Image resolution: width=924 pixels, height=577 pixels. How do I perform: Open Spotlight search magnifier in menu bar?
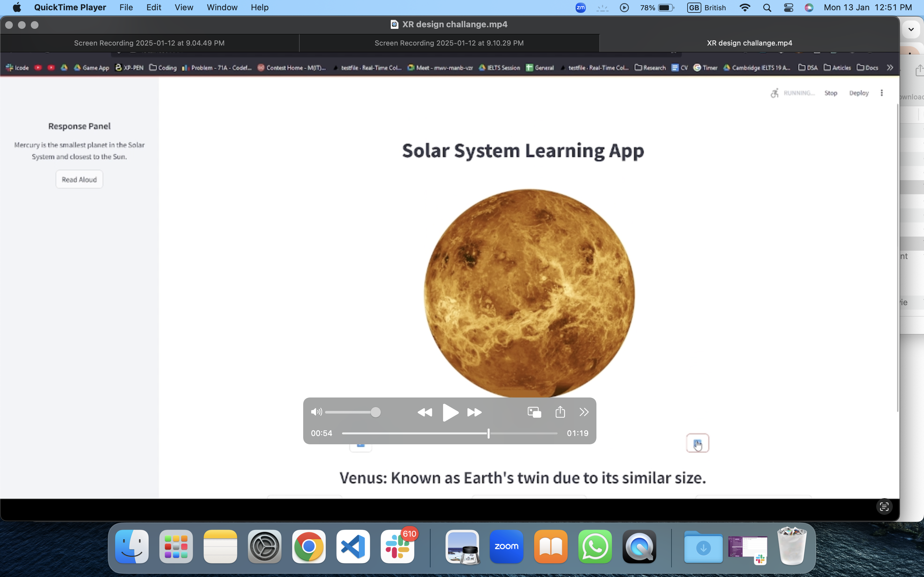(767, 8)
